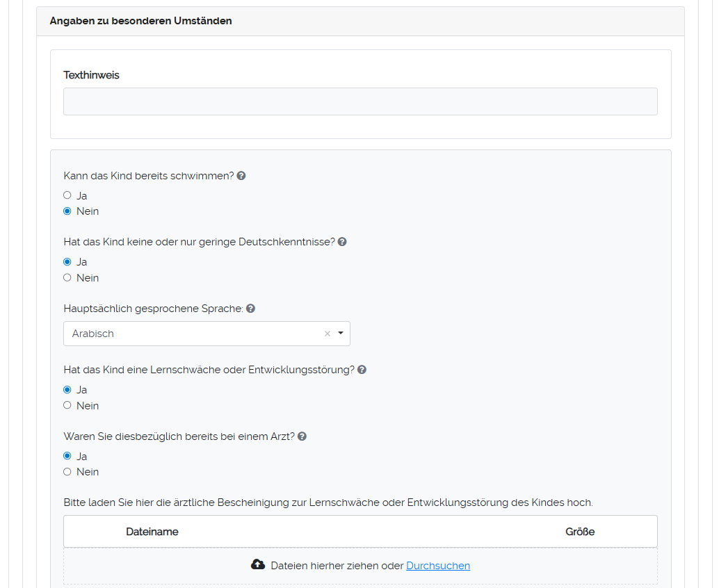Click the Größe column header

(580, 532)
